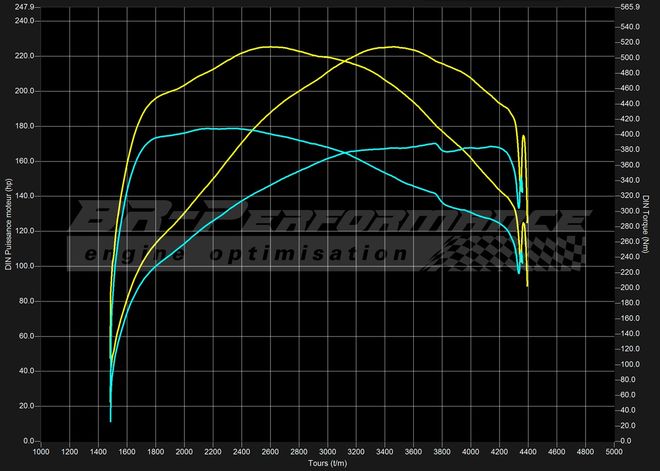Image resolution: width=660 pixels, height=471 pixels.
Task: Select the 380.0 torque axis value
Action: pyautogui.click(x=630, y=149)
